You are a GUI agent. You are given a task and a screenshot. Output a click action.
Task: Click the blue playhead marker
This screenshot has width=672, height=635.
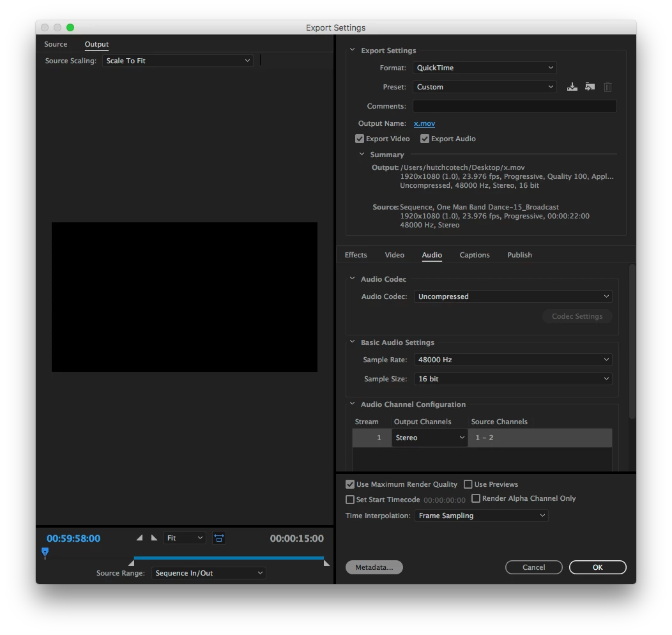pos(45,553)
